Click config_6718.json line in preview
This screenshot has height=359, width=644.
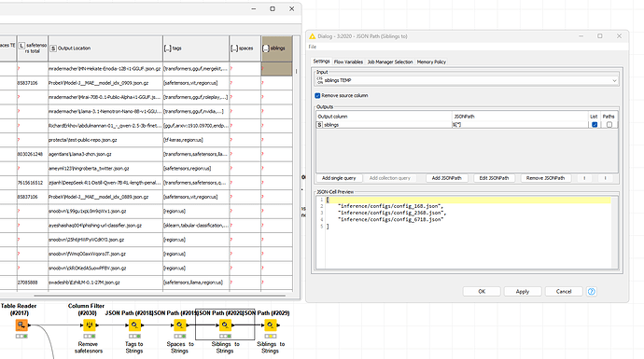tap(390, 219)
